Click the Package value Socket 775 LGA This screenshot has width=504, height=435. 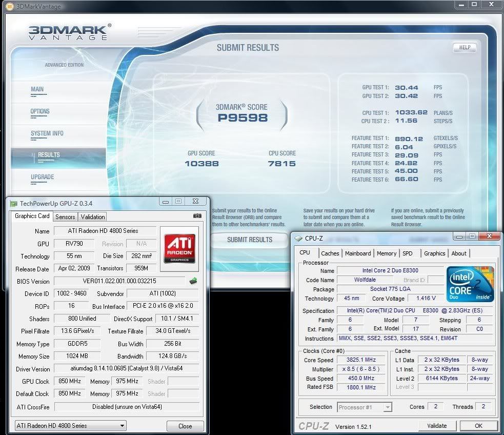(390, 289)
